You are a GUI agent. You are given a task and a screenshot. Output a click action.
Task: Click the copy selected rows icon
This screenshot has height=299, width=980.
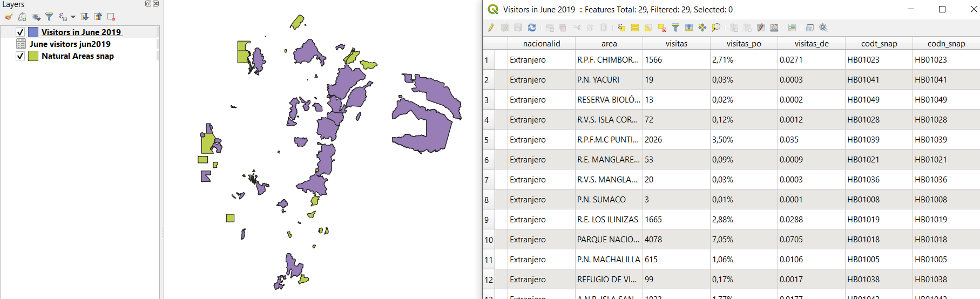(590, 28)
